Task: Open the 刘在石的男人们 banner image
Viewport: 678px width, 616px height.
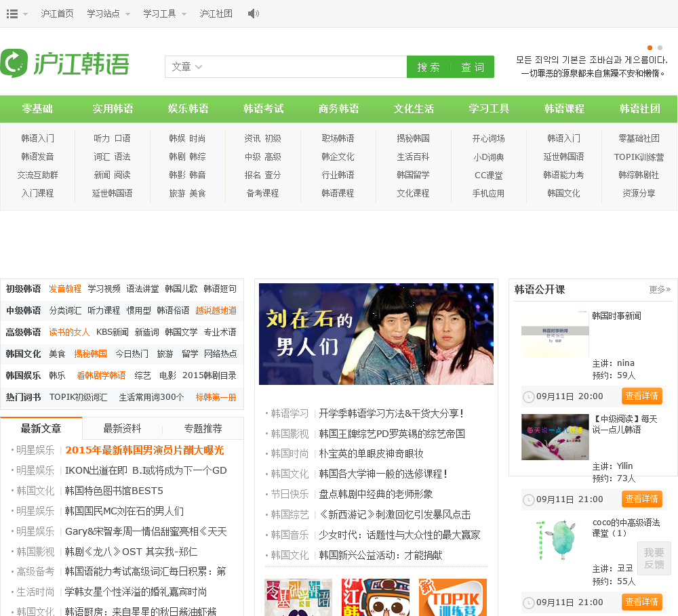Action: click(x=376, y=333)
